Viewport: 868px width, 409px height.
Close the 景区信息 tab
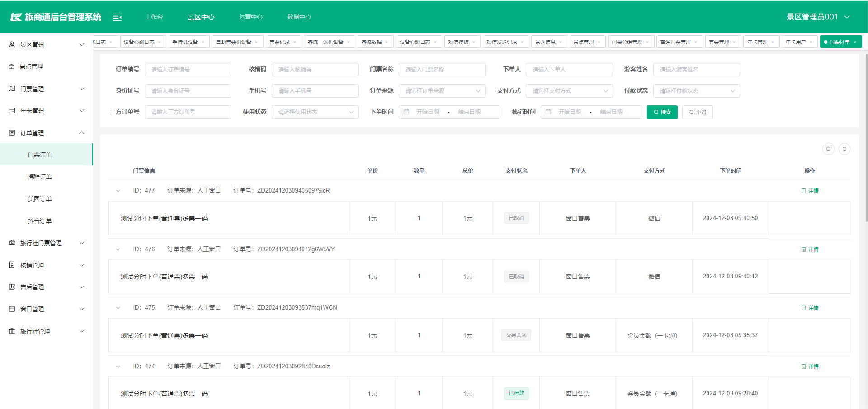(561, 42)
